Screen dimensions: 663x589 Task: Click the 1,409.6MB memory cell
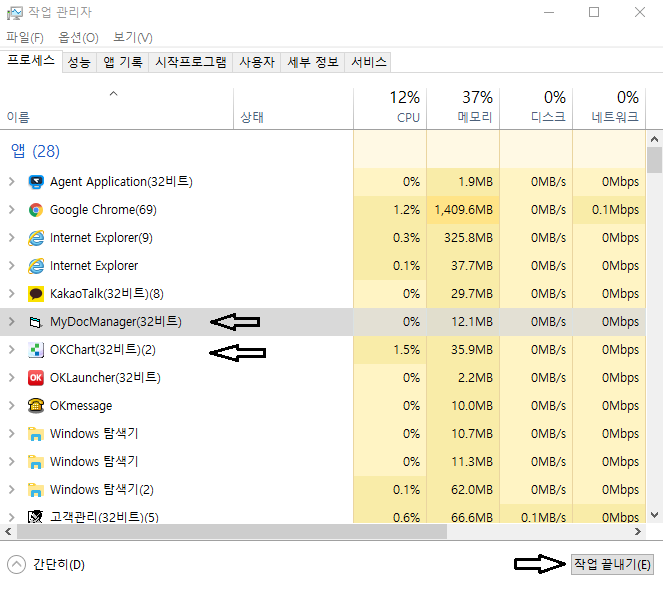coord(464,210)
